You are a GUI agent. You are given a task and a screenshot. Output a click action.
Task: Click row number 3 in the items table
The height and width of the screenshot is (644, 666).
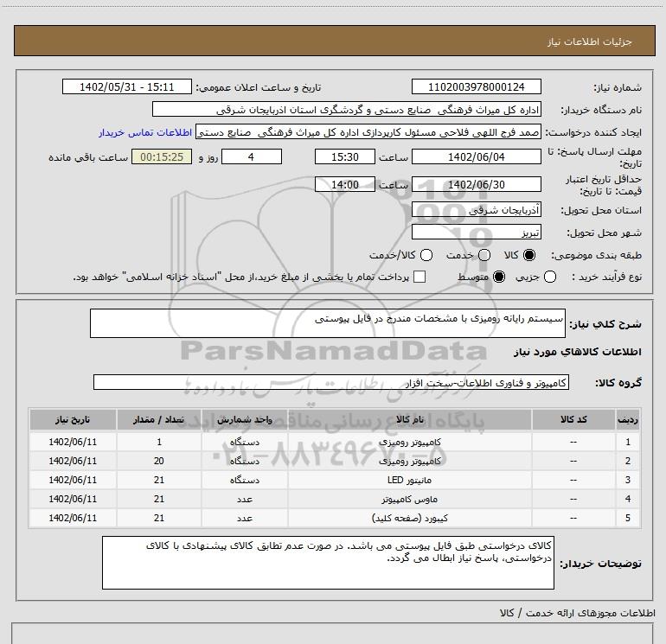(x=628, y=480)
